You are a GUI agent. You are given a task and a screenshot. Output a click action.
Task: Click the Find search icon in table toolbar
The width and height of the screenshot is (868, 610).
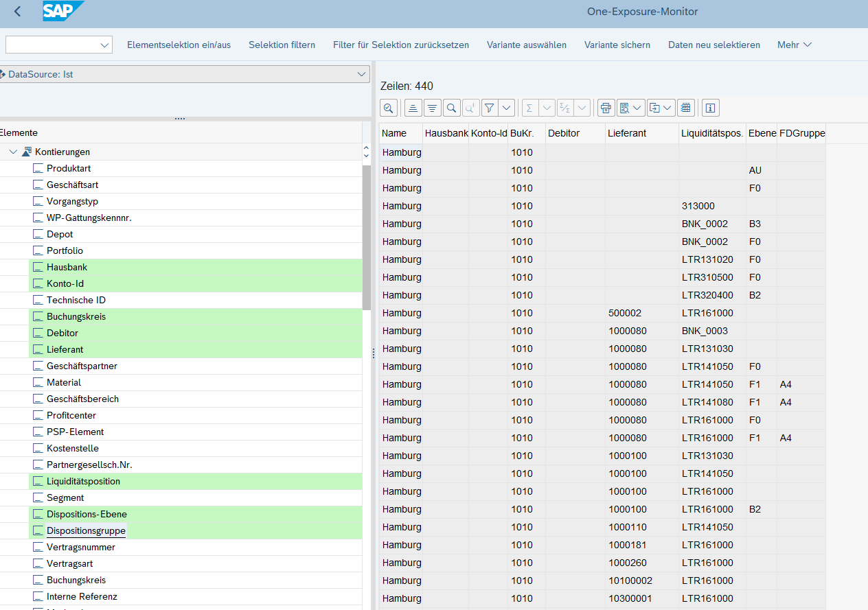(x=451, y=108)
